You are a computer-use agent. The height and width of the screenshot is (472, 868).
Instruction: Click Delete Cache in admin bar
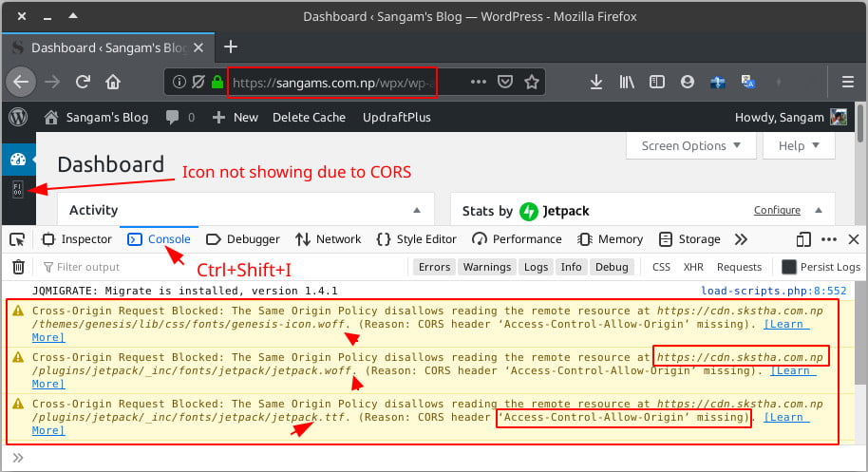(x=309, y=118)
